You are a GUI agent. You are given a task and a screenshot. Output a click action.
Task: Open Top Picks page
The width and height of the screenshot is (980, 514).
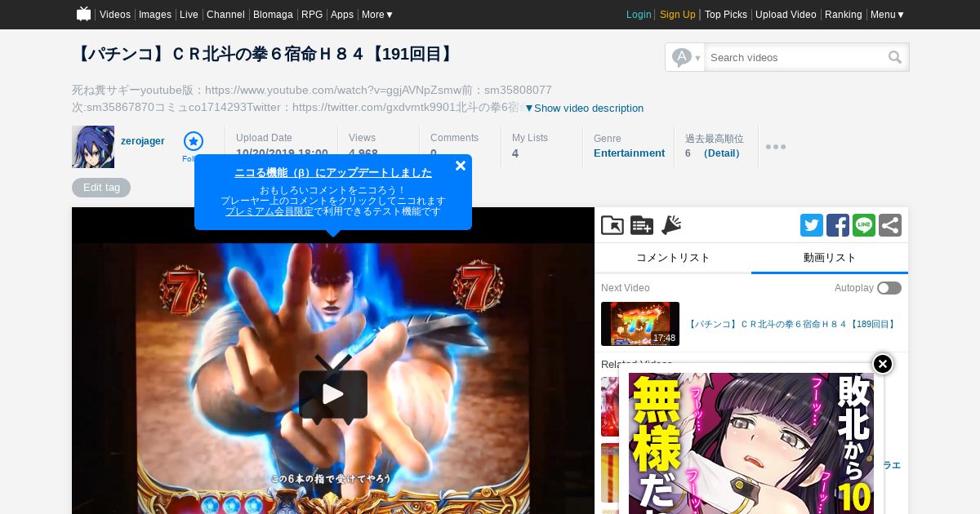click(x=726, y=15)
